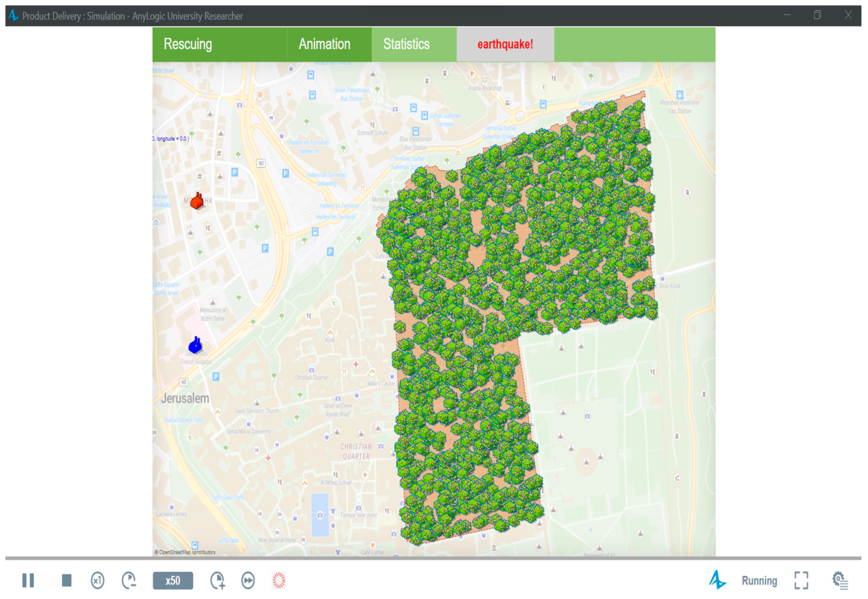Open the developer panel gear icon
Screen dimensions: 868x599
click(840, 581)
